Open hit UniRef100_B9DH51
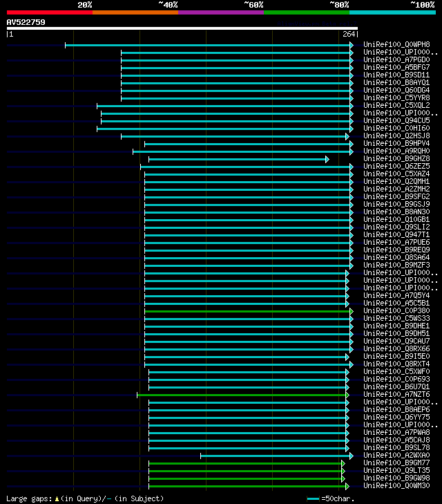 coord(396,334)
